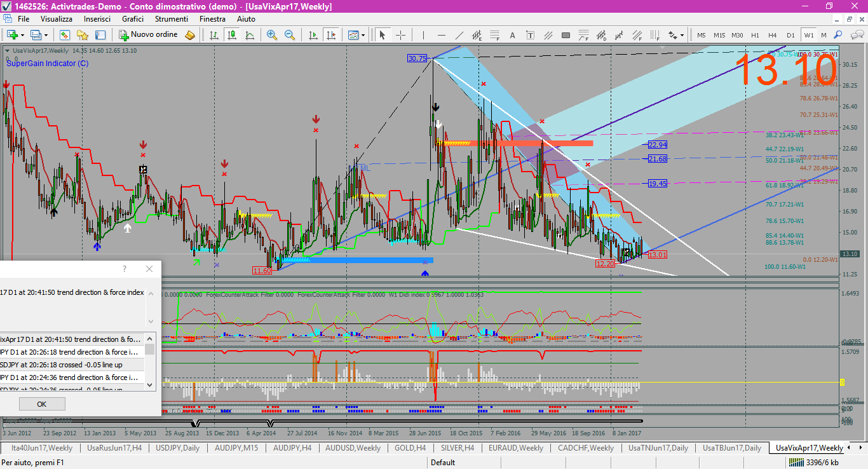Expand the New Chart dropdown arrow
The image size is (868, 469).
click(x=23, y=35)
